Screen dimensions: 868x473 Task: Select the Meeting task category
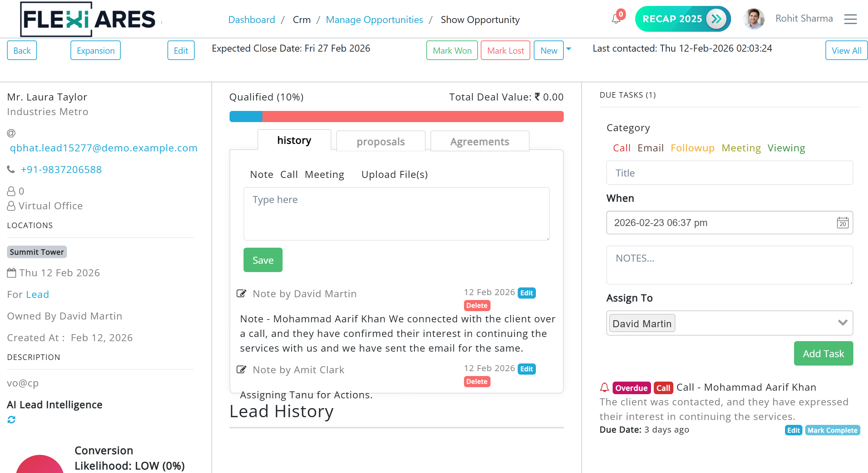[741, 148]
